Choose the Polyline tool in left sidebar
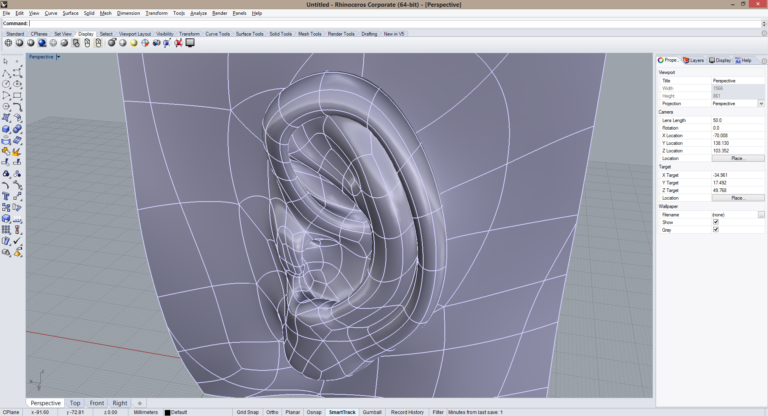 6,72
